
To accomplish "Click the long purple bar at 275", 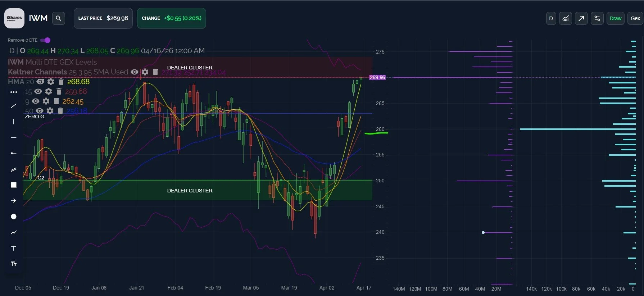I will (480, 51).
